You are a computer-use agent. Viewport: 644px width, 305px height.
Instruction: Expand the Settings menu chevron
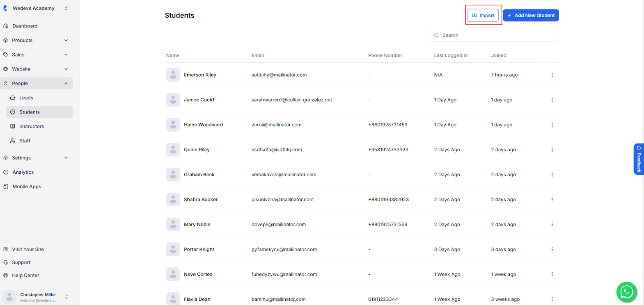(x=66, y=158)
